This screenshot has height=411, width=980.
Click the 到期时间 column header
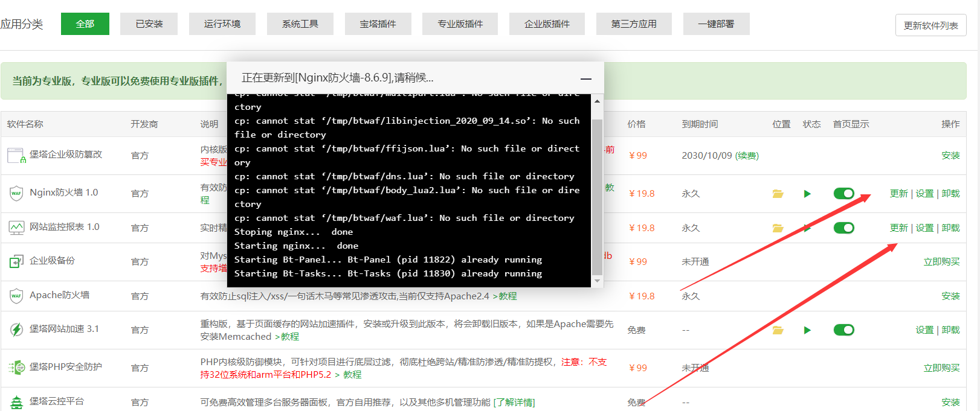(700, 124)
